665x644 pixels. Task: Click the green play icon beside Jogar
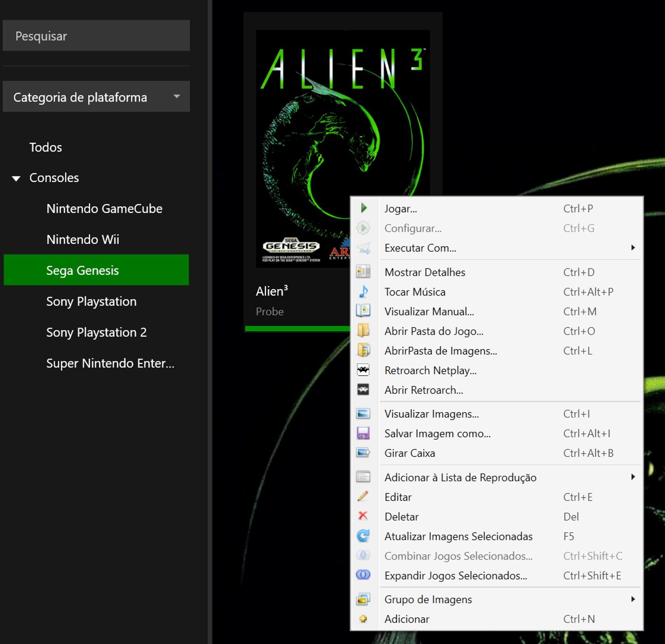point(364,208)
